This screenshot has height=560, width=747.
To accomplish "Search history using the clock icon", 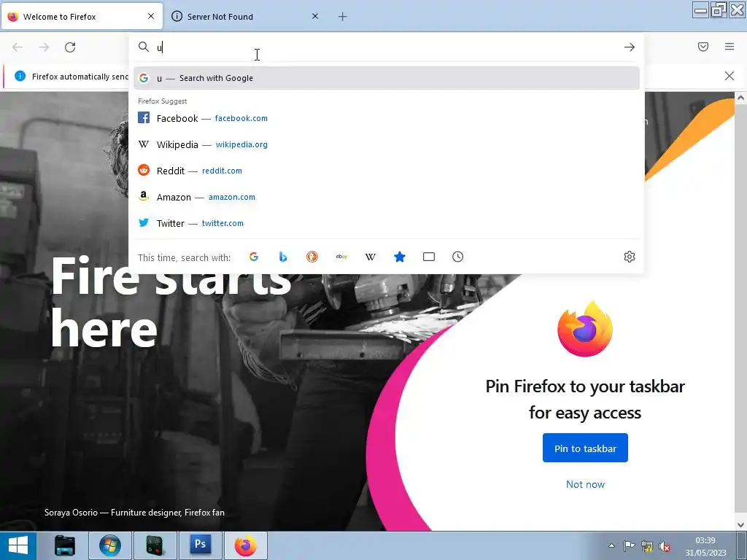I will click(458, 257).
